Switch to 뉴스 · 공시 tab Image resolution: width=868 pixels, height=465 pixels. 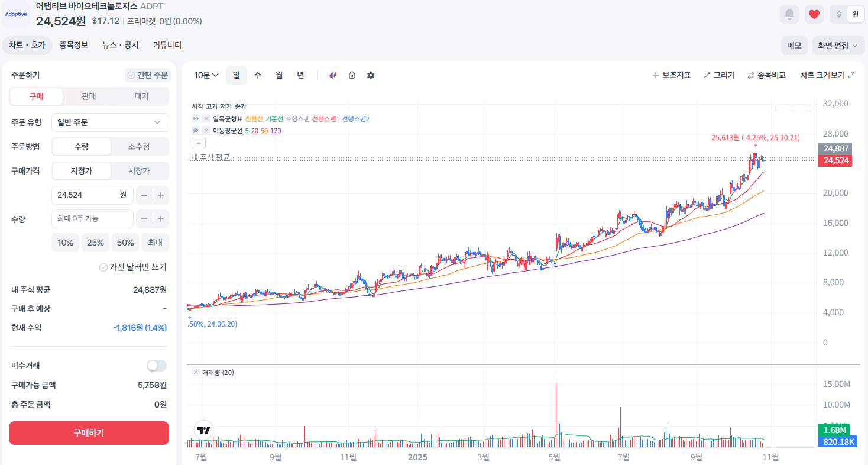click(120, 45)
